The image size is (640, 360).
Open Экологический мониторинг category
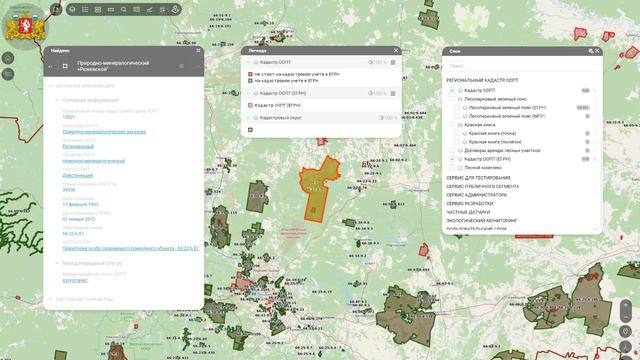482,221
